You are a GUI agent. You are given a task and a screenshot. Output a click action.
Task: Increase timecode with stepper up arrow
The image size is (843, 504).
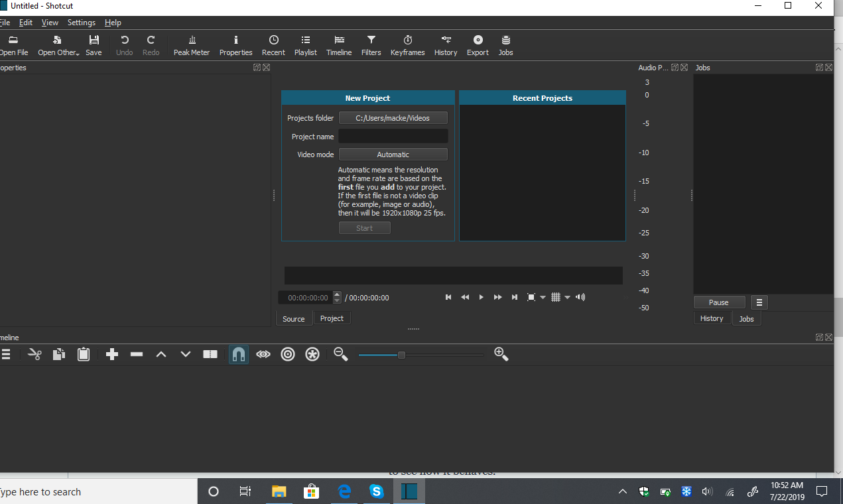pyautogui.click(x=337, y=294)
